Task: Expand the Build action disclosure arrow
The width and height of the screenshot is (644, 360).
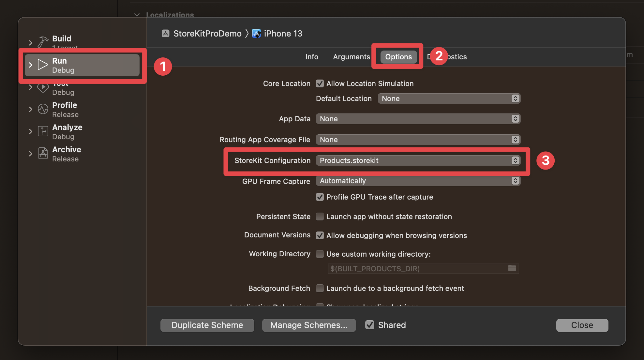Action: (30, 43)
